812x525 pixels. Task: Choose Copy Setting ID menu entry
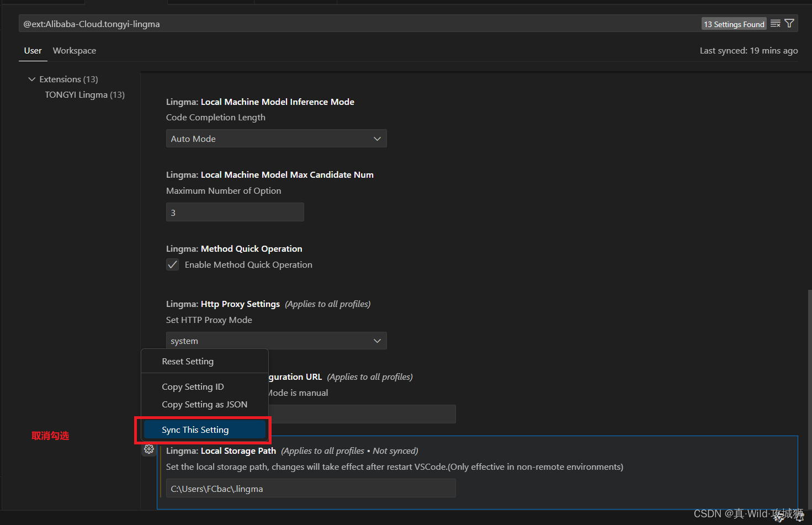pyautogui.click(x=205, y=386)
